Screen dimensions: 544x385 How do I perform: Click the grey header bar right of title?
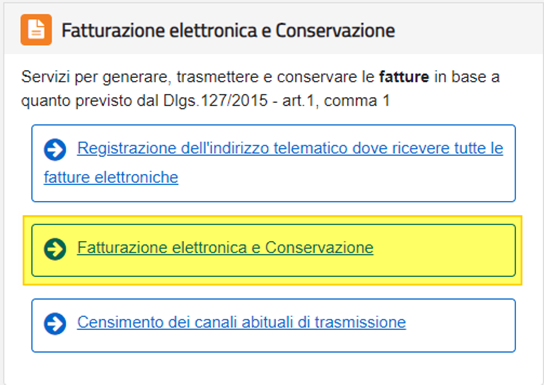468,30
